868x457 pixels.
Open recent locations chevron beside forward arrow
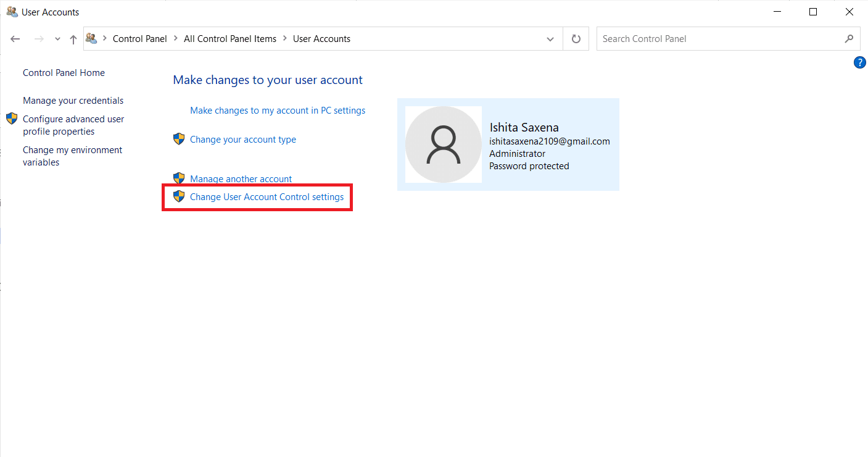57,38
